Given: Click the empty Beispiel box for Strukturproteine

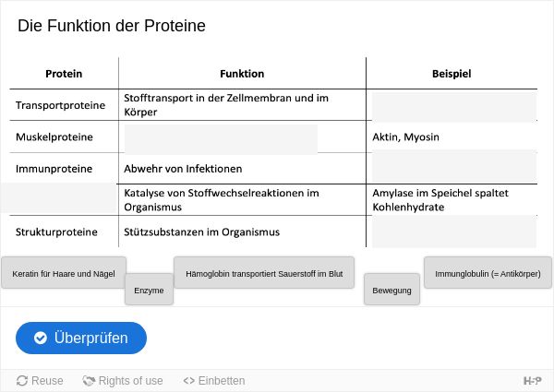Looking at the screenshot, I should point(454,232).
